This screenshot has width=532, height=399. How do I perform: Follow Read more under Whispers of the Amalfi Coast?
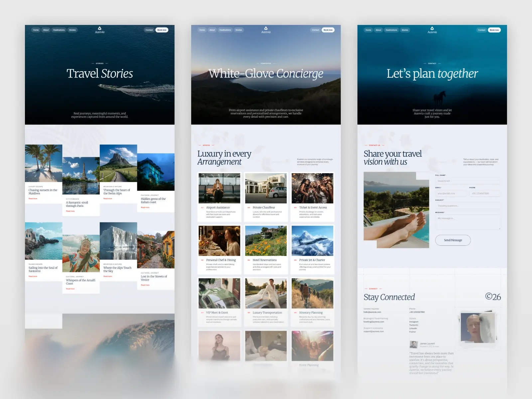(70, 289)
